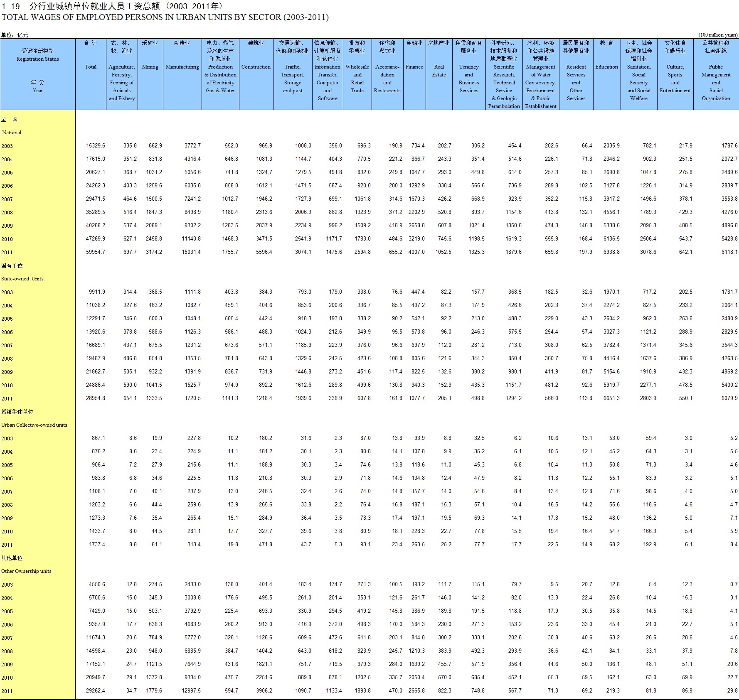Select Other Ownership 2011 finance value 2665.8

pos(416,691)
